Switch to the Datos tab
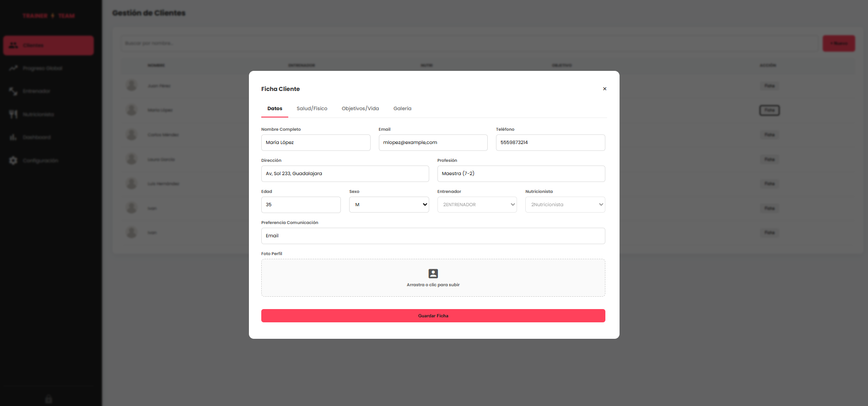 pyautogui.click(x=275, y=108)
